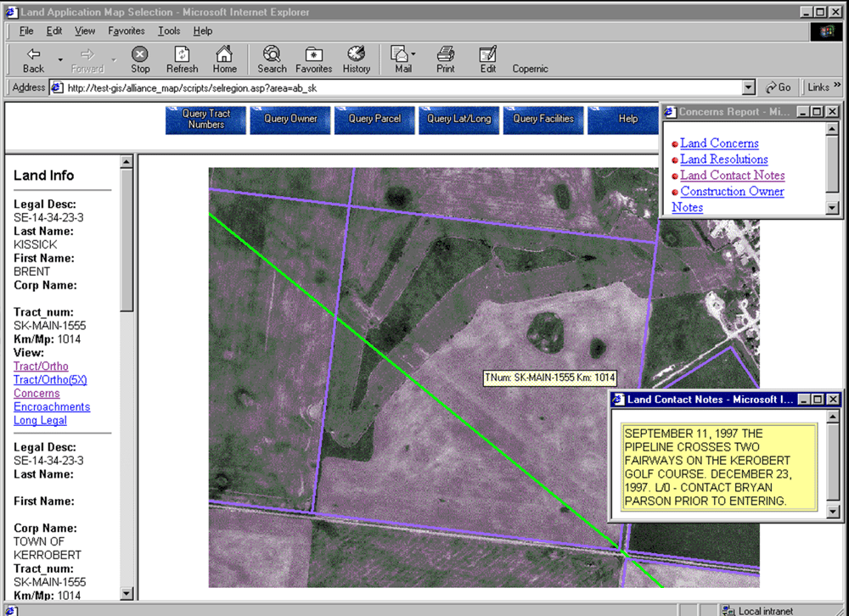Open the Long Legal link
Screen dimensions: 849x616
(x=40, y=421)
